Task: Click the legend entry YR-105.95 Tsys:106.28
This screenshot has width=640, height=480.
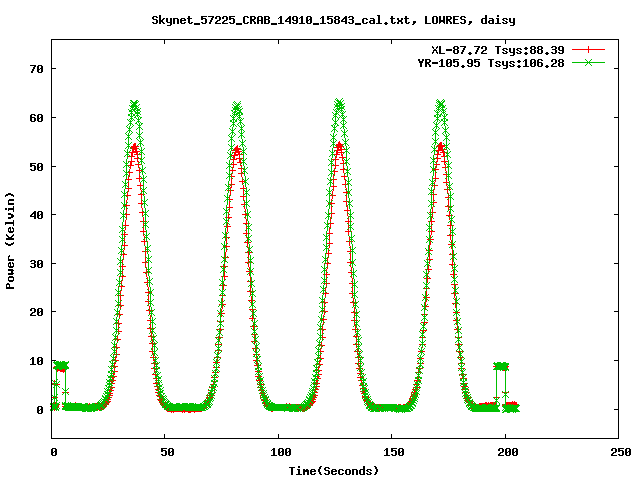Action: tap(491, 63)
